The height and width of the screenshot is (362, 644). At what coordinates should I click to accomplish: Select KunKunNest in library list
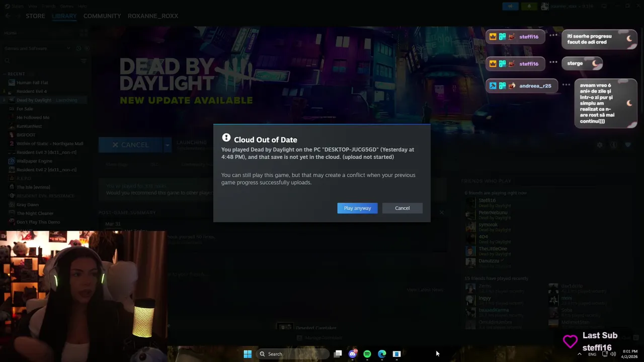(x=29, y=126)
